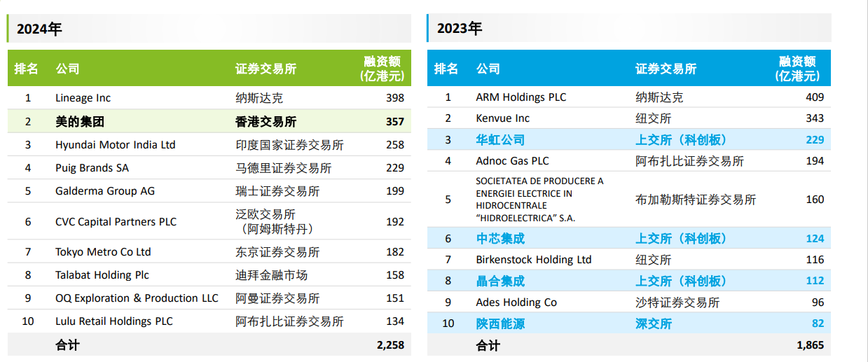
Task: Select the 2023年 table title
Action: point(460,29)
